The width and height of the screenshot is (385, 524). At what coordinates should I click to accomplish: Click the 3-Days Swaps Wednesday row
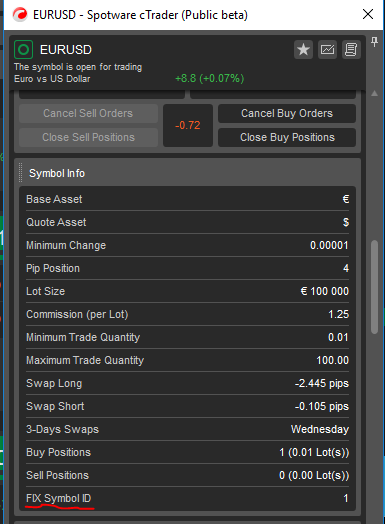tap(187, 429)
